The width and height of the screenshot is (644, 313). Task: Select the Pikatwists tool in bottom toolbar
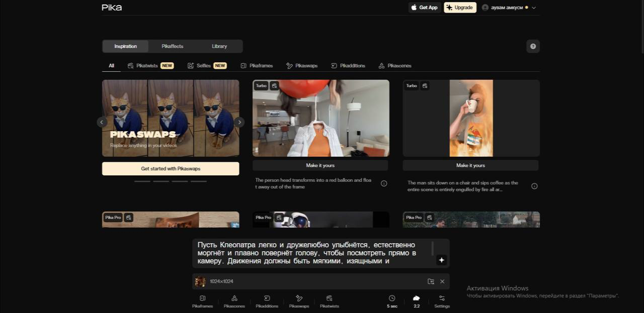330,301
